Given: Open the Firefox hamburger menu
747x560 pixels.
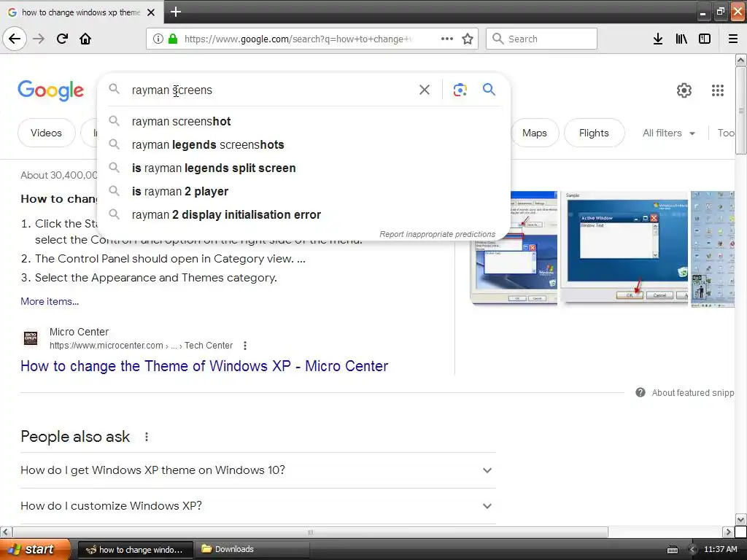Looking at the screenshot, I should (x=732, y=39).
